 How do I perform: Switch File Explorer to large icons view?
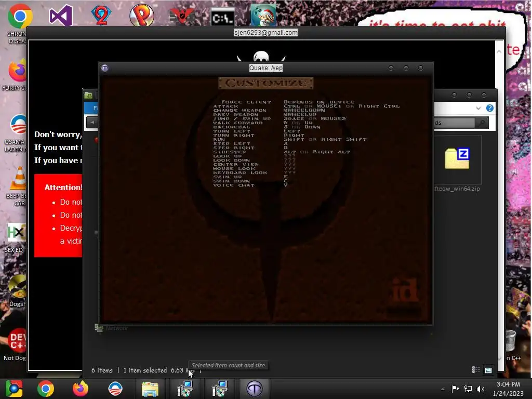(x=488, y=370)
